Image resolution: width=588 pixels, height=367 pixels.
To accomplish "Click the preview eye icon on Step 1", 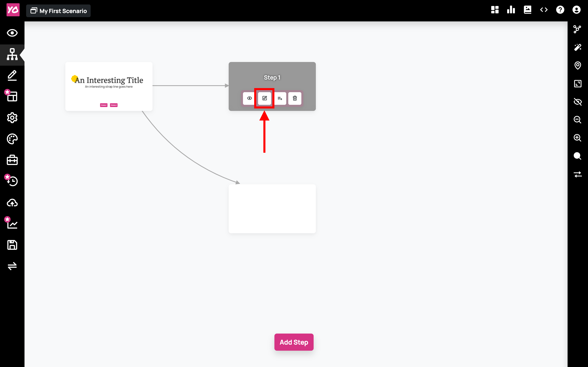I will click(x=249, y=98).
